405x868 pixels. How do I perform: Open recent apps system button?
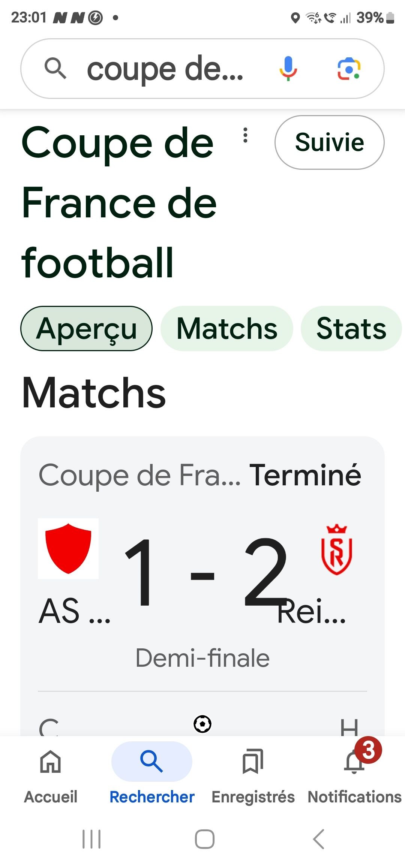point(91,839)
